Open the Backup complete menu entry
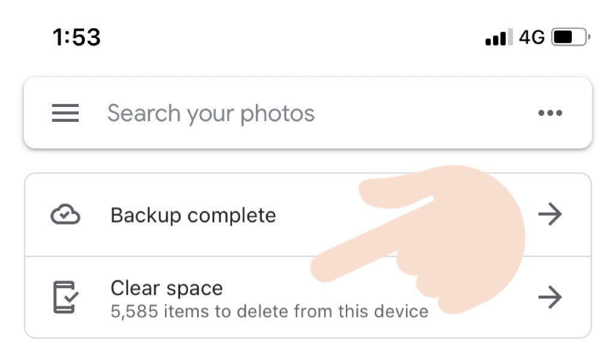615x364 pixels. [307, 215]
